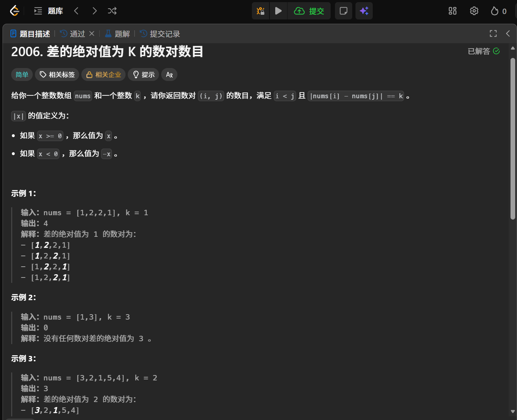
Task: Close the 通过 tab
Action: [x=92, y=33]
